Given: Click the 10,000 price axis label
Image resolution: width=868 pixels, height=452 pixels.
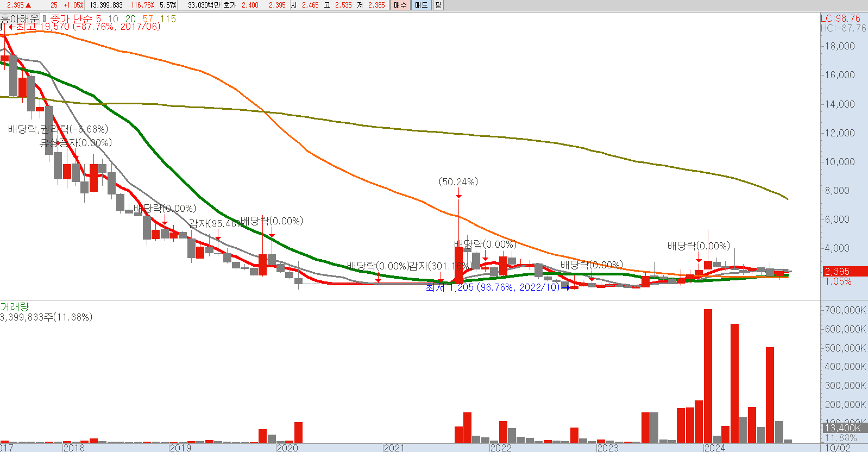Looking at the screenshot, I should pyautogui.click(x=840, y=162).
